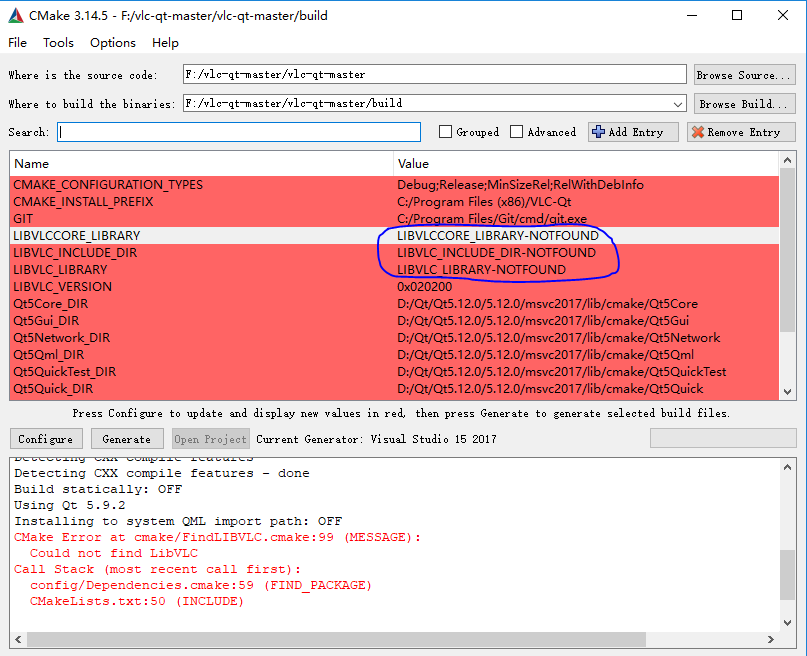Select the LIBVLCCORE_LIBRARY entry name
Screen dimensions: 807x656
[x=77, y=236]
